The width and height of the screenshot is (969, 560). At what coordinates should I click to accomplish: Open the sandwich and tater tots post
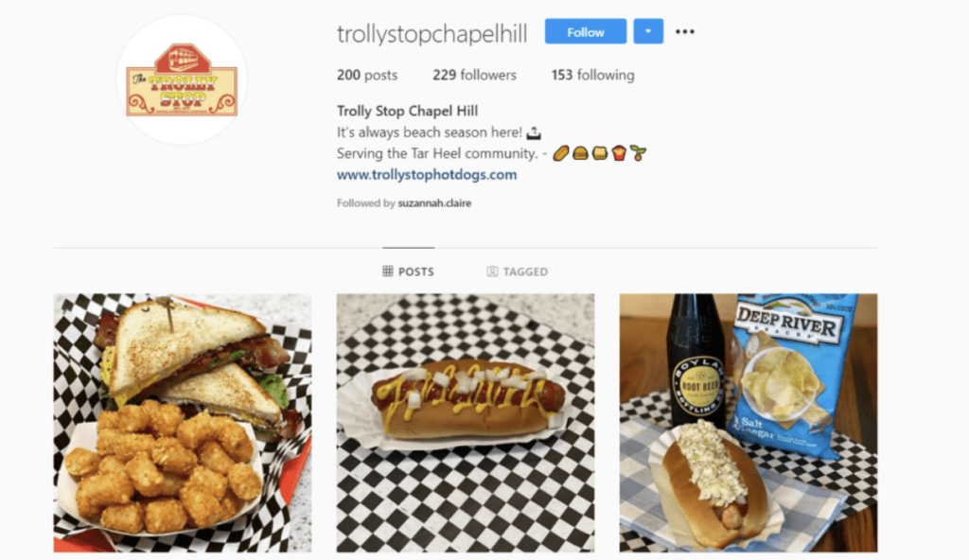click(x=183, y=423)
